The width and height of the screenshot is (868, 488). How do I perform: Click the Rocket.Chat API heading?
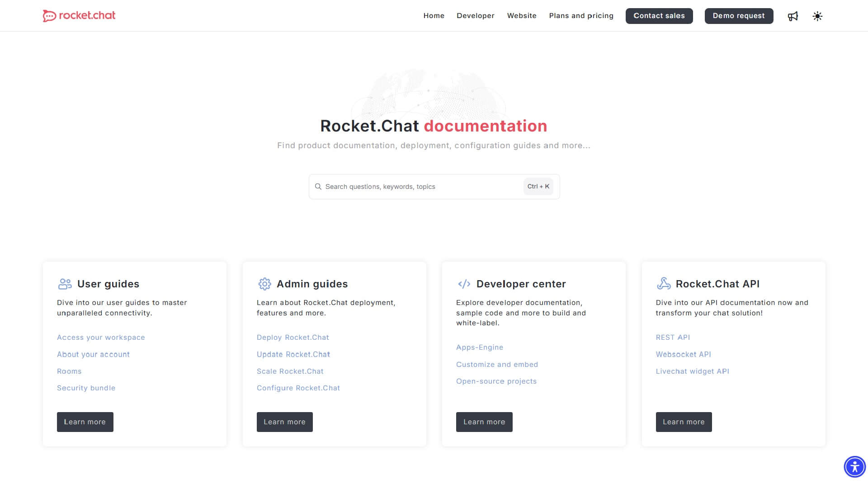(717, 284)
